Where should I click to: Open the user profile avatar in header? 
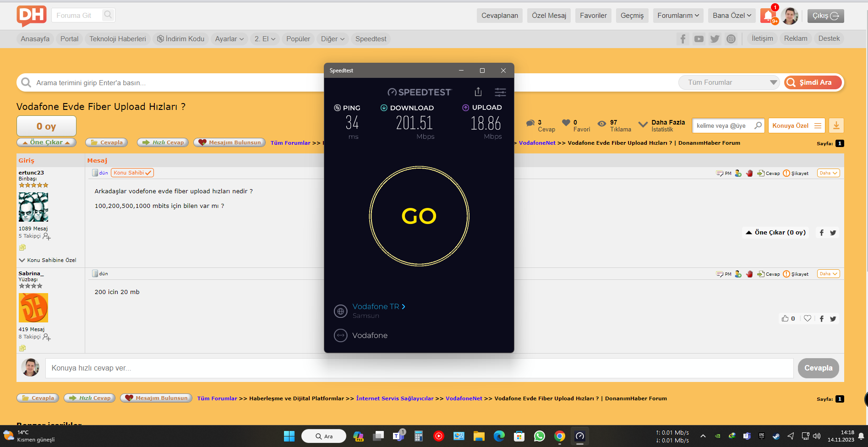(x=789, y=16)
